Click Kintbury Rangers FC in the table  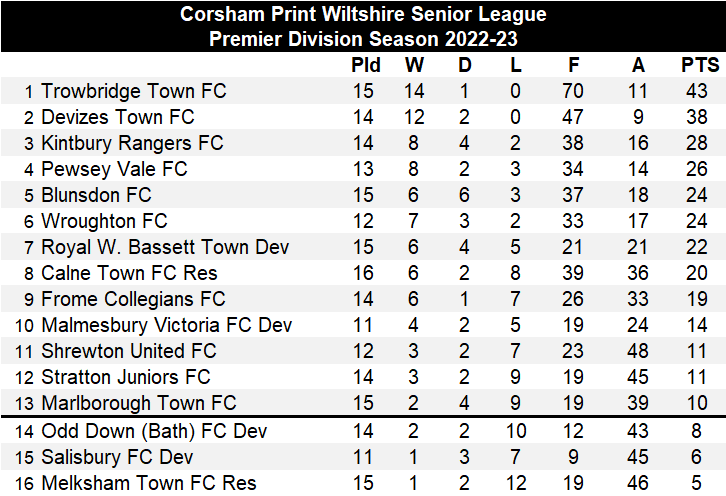[x=132, y=143]
